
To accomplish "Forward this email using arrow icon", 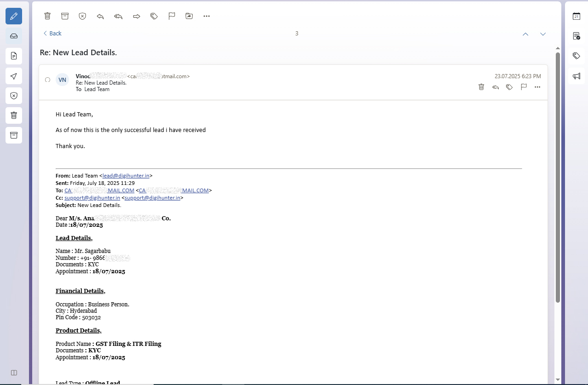I will pos(136,16).
